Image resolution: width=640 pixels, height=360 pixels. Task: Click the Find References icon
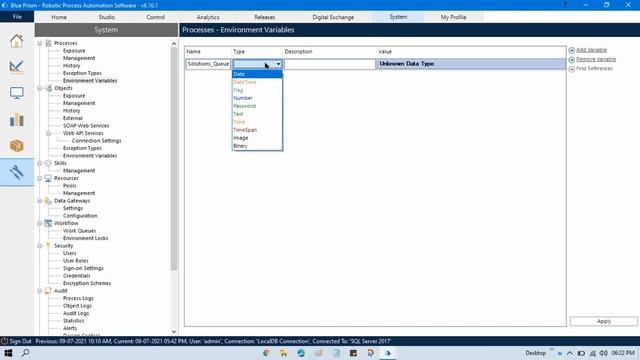[571, 69]
